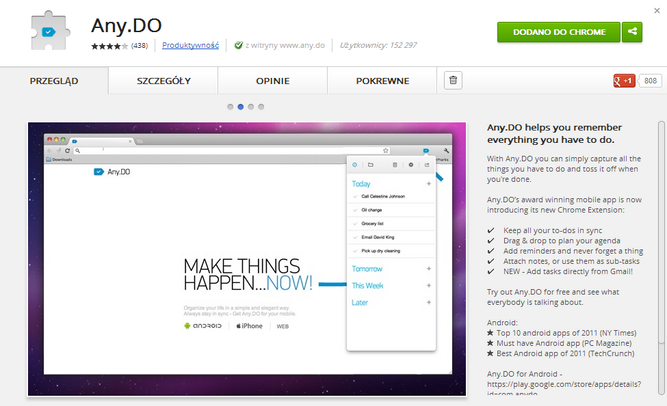The image size is (667, 406).
Task: Click 'Best Android app of 2011 (TechCrunch)' line
Action: coord(565,353)
